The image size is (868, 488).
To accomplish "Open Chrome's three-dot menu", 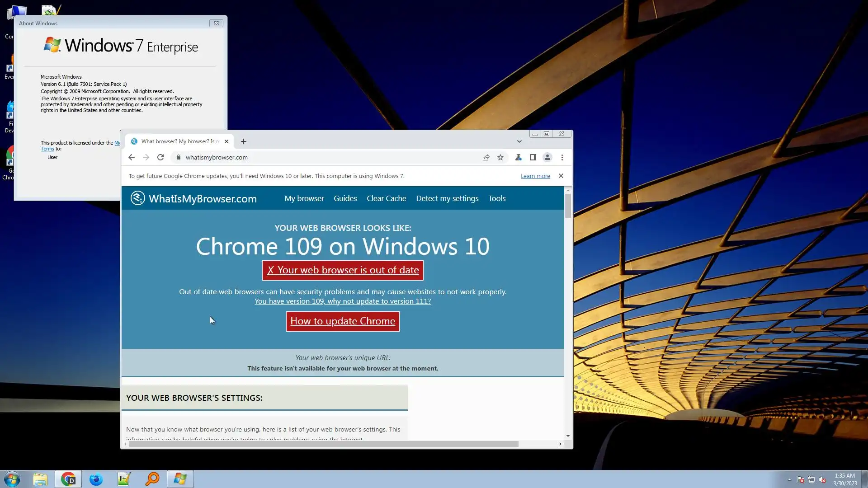I will tap(562, 157).
